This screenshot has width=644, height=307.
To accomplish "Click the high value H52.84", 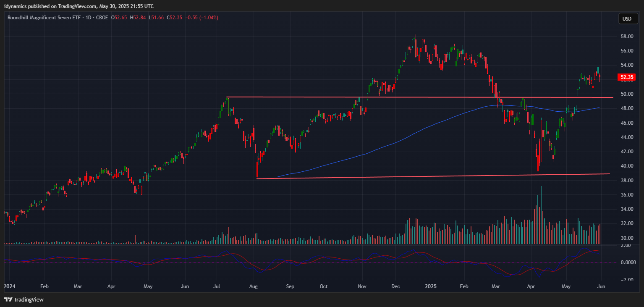I will click(138, 18).
